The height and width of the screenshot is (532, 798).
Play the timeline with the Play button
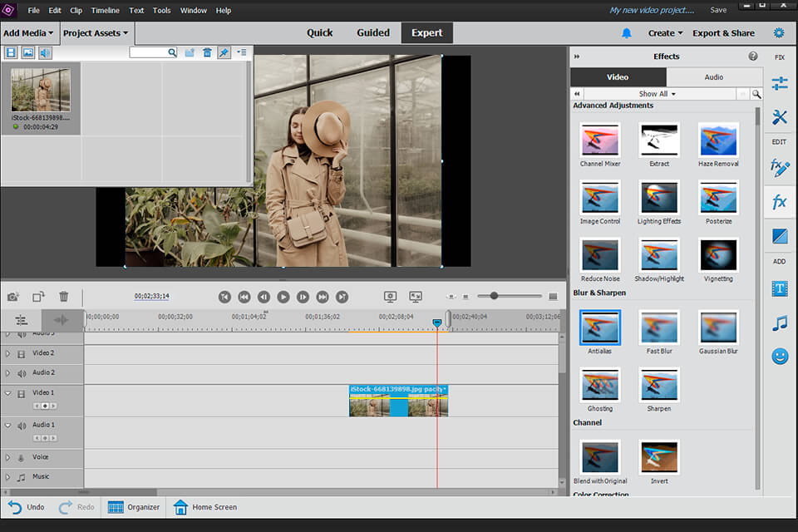283,297
